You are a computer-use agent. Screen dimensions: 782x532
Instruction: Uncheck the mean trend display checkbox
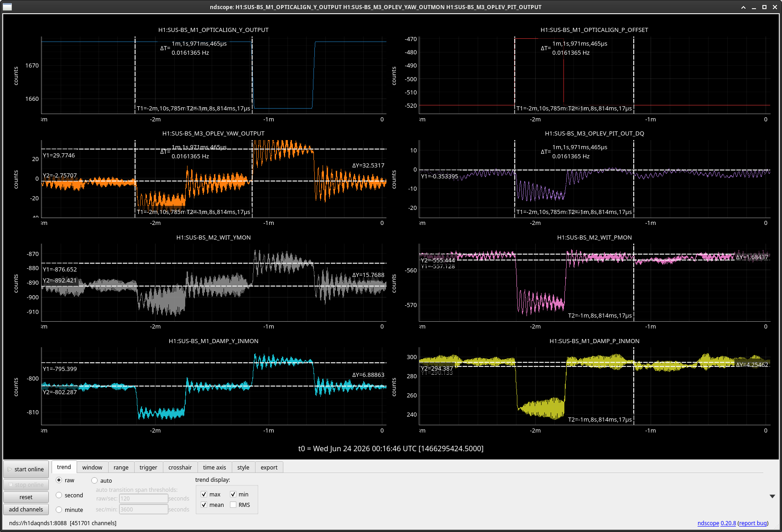(204, 505)
